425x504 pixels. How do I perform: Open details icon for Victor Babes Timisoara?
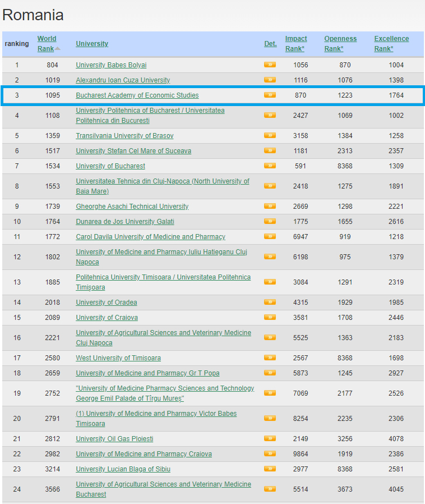point(270,418)
